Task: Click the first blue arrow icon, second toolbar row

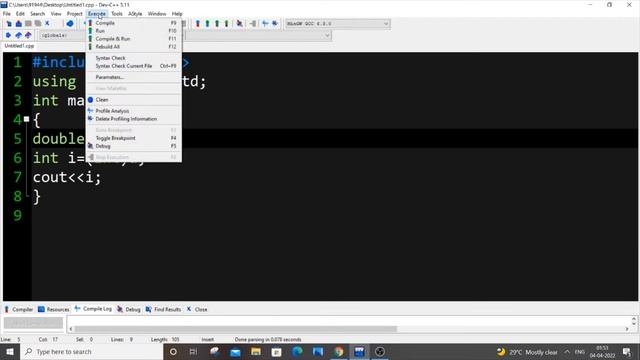Action: click(8, 36)
